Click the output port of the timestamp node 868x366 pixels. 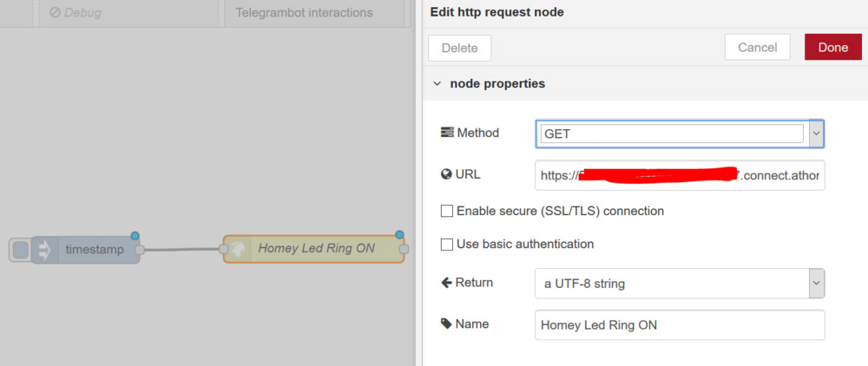coord(140,250)
